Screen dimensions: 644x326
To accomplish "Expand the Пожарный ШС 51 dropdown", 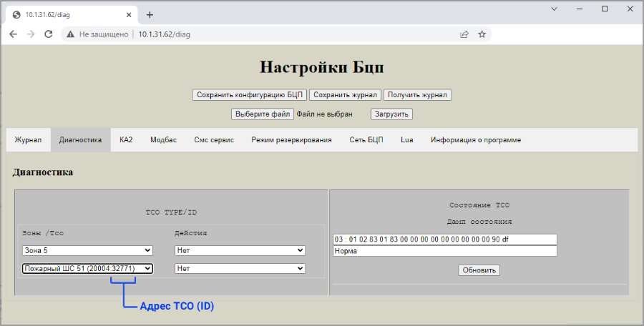I will [x=87, y=269].
